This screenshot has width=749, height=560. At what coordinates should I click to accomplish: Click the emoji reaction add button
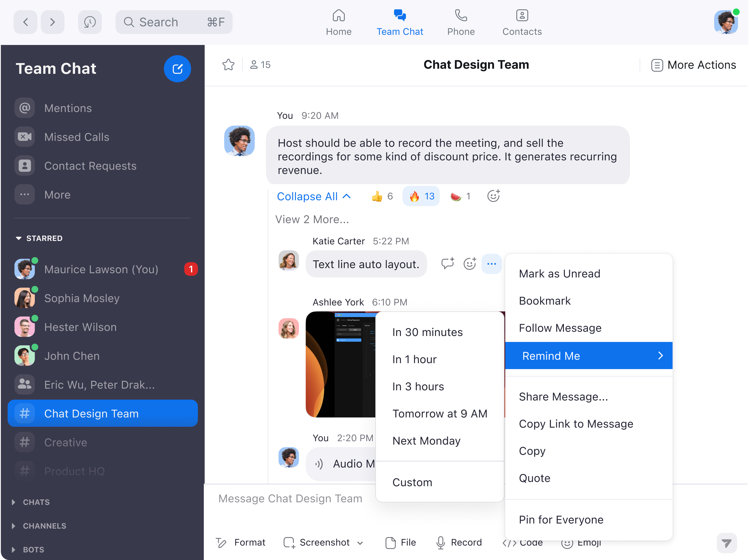493,196
